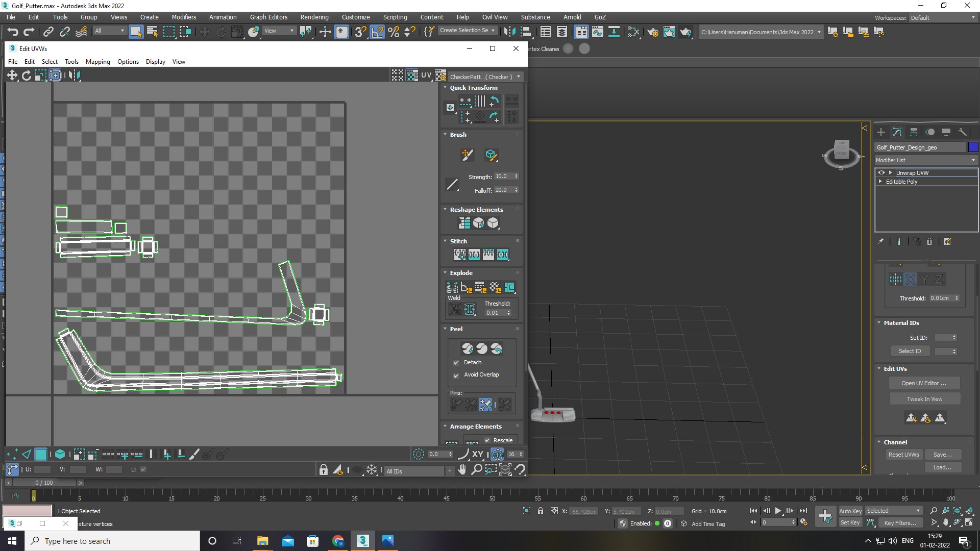
Task: Open the All IDs dropdown
Action: click(419, 471)
